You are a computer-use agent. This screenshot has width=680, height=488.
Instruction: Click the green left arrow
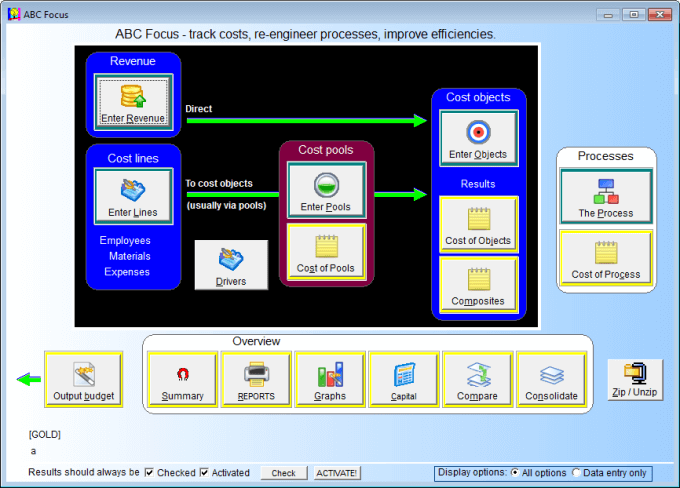click(28, 379)
